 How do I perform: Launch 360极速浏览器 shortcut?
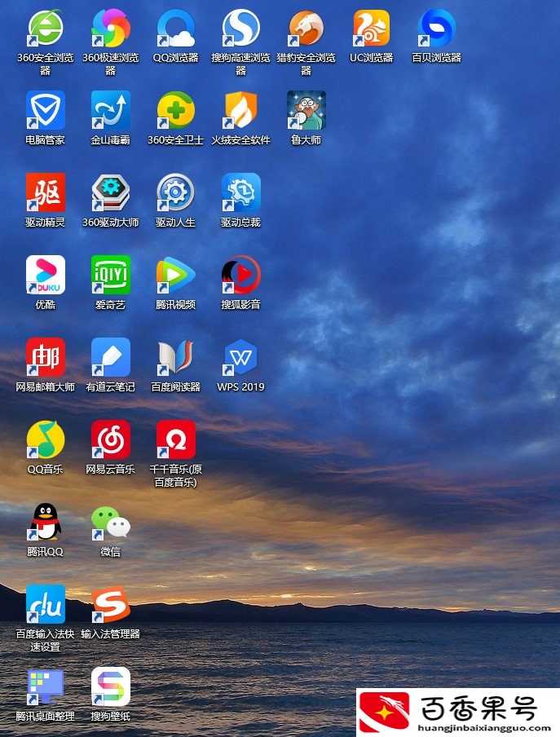(x=110, y=29)
